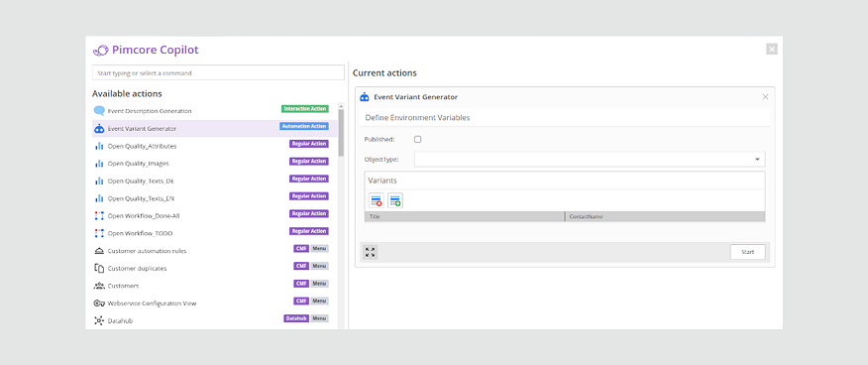Click the Datahub network icon
This screenshot has height=365, width=868.
click(99, 320)
